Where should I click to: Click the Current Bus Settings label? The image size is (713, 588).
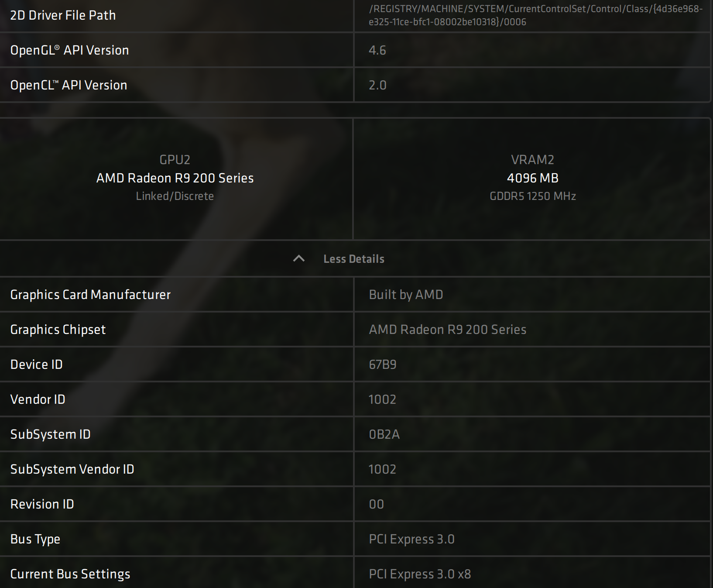(x=70, y=574)
